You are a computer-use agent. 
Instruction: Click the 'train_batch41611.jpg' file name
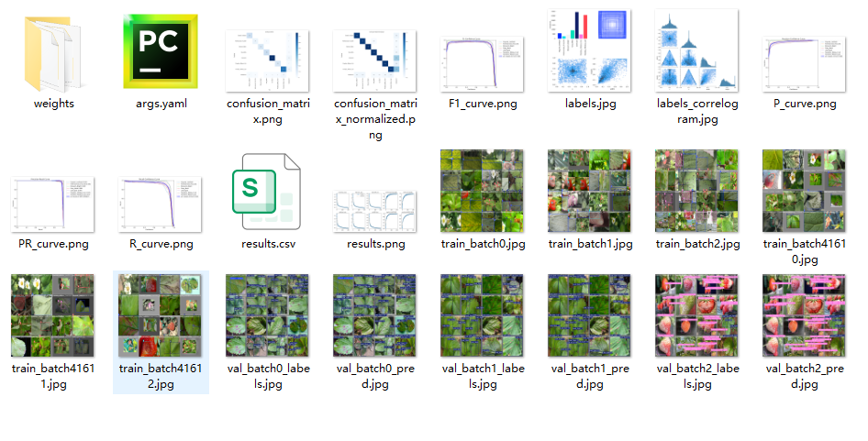pos(53,376)
